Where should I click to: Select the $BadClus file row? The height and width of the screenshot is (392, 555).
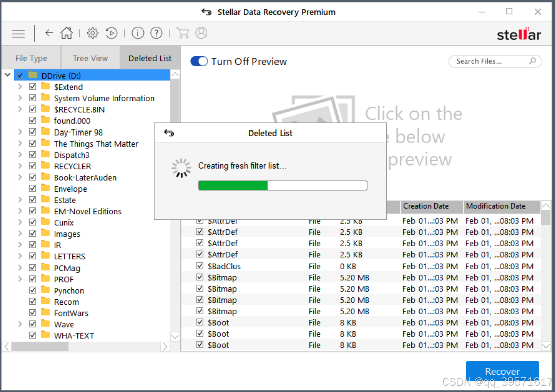[x=361, y=266]
